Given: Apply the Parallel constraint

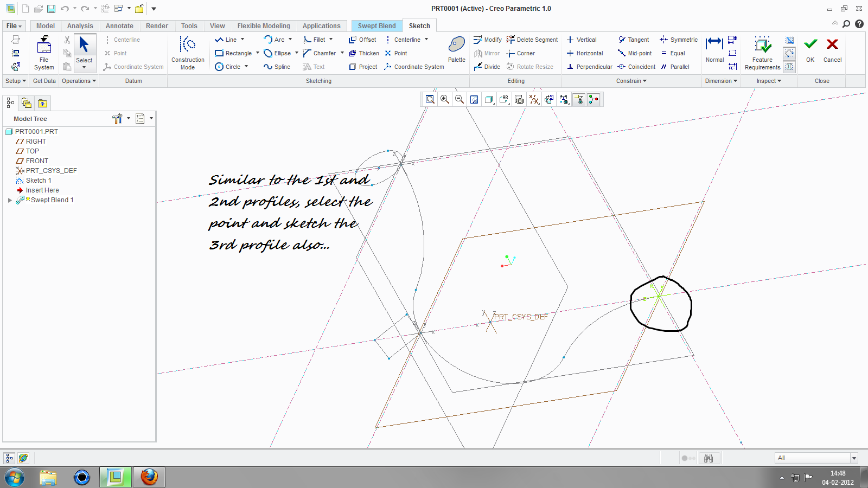Looking at the screenshot, I should 675,67.
